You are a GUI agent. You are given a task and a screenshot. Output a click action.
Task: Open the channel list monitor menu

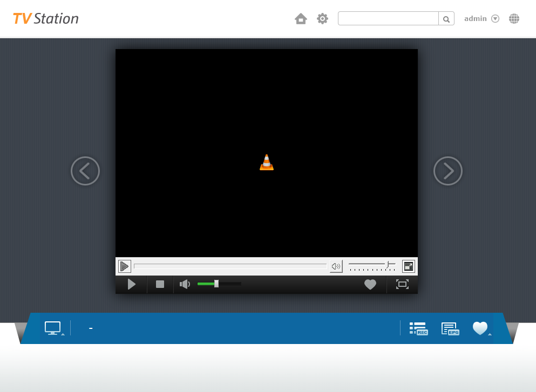coord(54,328)
